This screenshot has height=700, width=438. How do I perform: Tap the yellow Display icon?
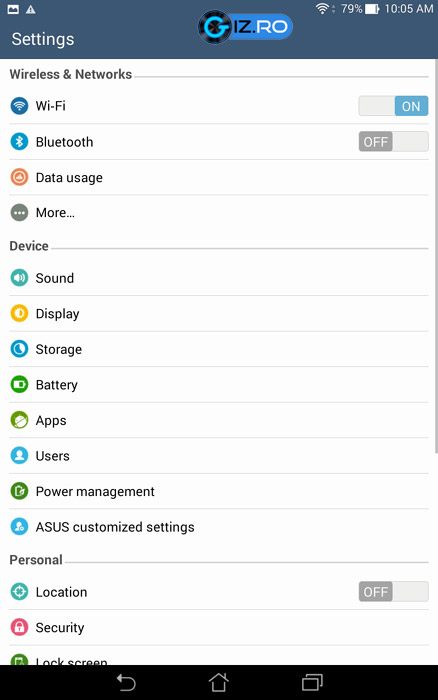tap(19, 313)
